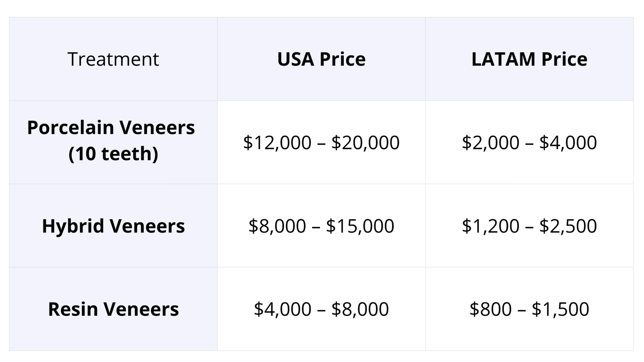
Task: Click the word Porcelain in first row
Action: (70, 128)
